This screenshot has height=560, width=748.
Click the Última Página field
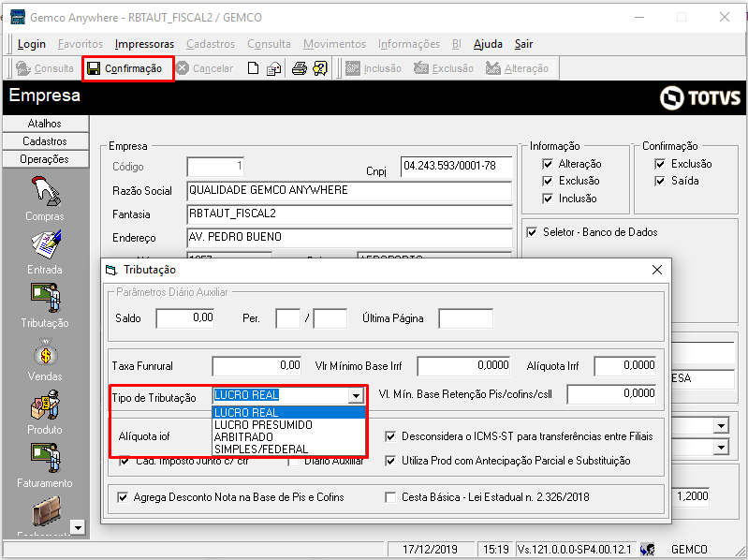(x=465, y=318)
